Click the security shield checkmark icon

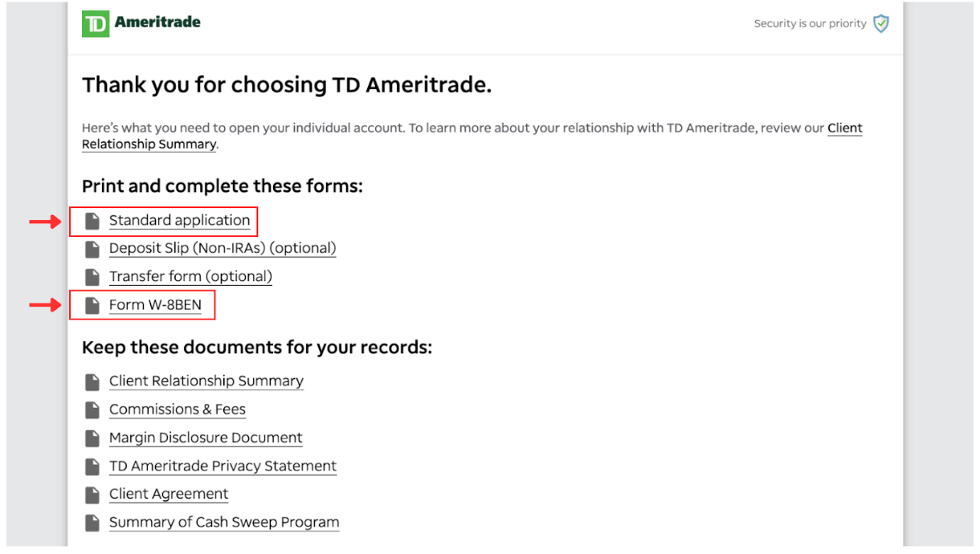[881, 24]
